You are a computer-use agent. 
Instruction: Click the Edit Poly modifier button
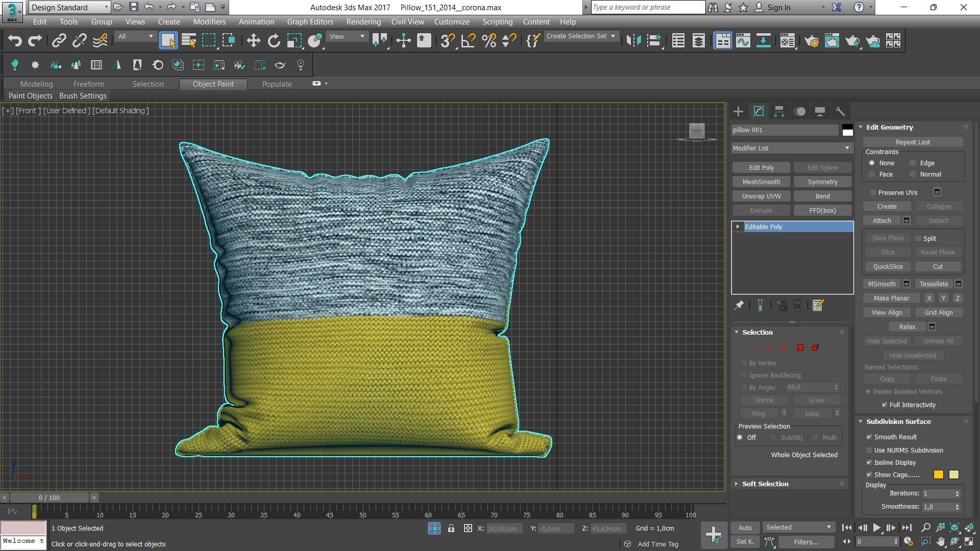tap(761, 168)
